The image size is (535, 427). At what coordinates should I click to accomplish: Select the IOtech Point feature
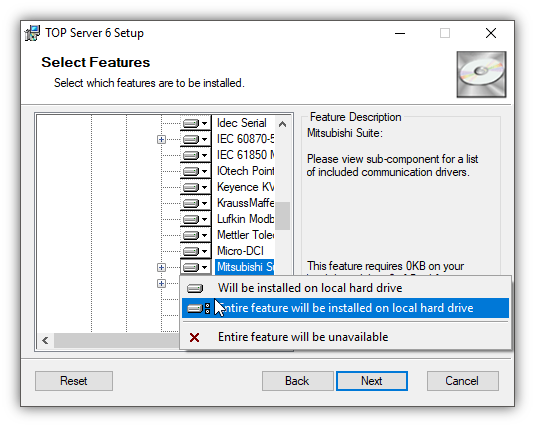point(245,171)
